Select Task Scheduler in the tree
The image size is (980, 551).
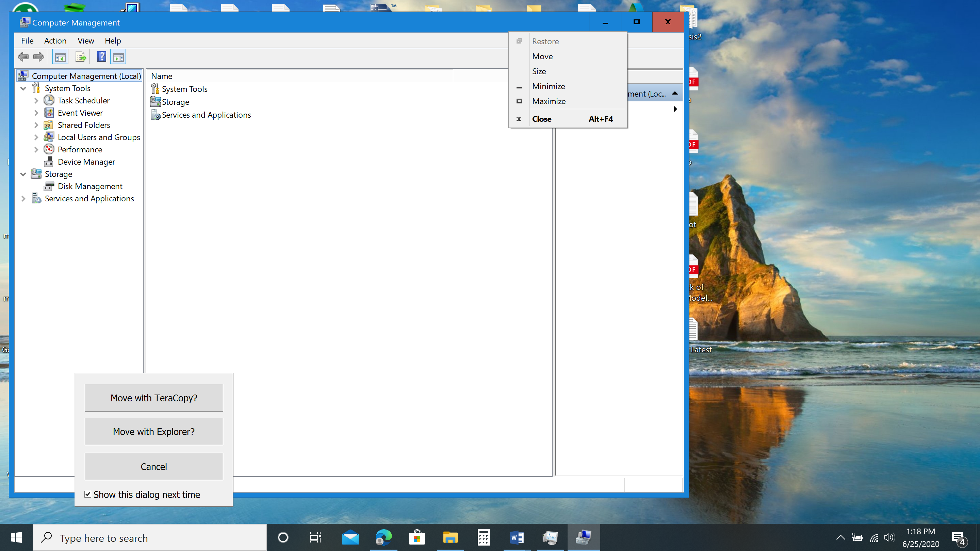84,100
